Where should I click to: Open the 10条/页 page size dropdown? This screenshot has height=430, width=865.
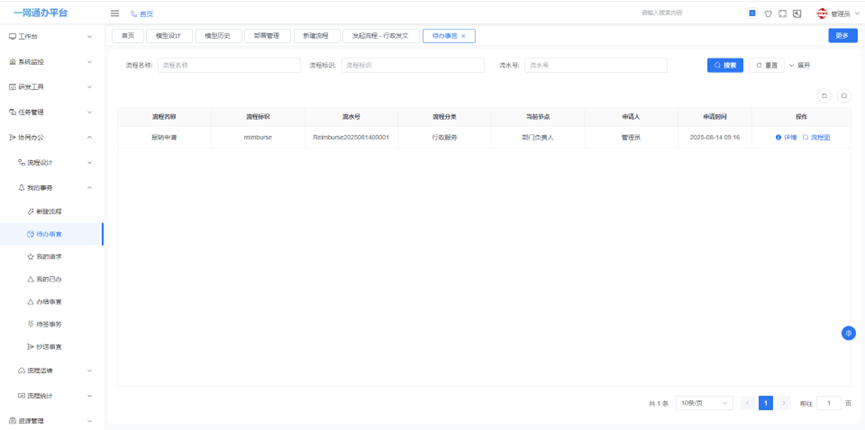(704, 404)
